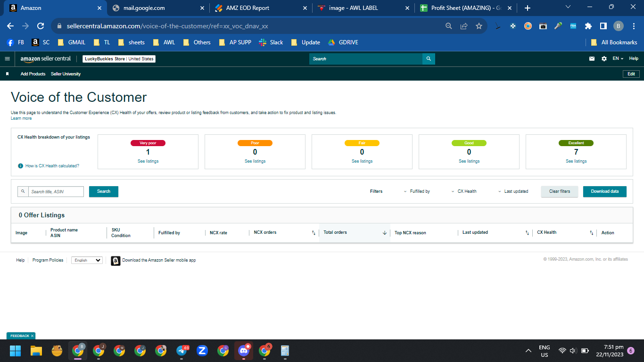Open File Explorer from taskbar
The image size is (644, 362).
[x=36, y=351]
